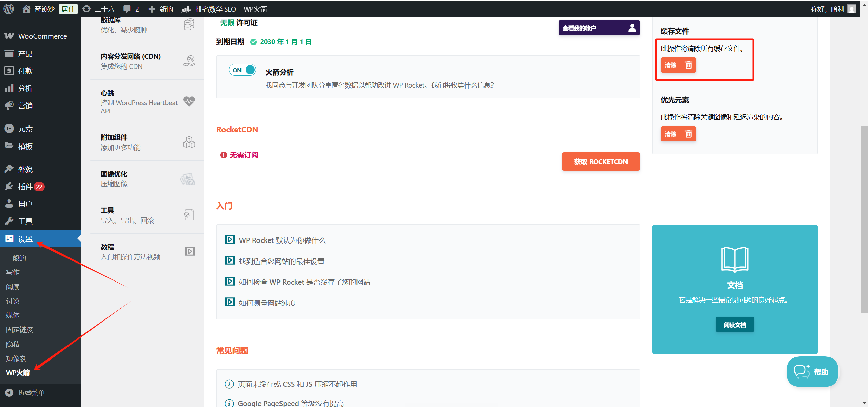Click the open-book 文档 icon
This screenshot has height=407, width=868.
click(735, 260)
